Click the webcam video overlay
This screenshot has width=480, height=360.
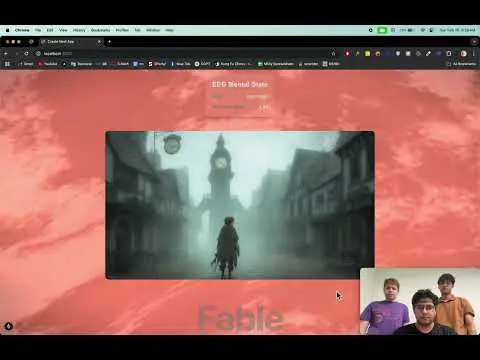pos(420,301)
